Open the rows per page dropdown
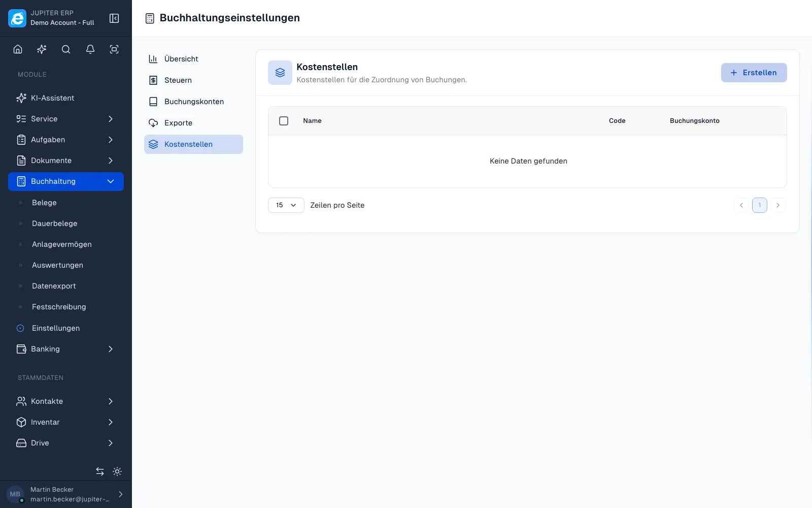 pyautogui.click(x=286, y=205)
